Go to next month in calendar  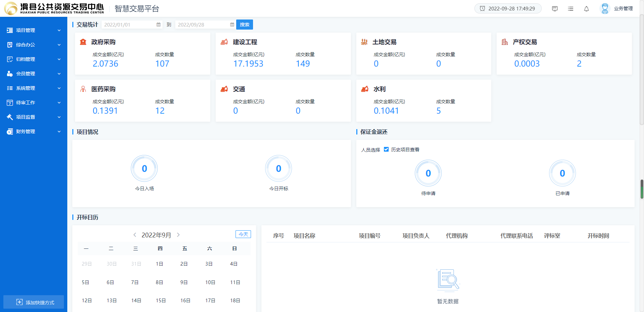(x=178, y=235)
